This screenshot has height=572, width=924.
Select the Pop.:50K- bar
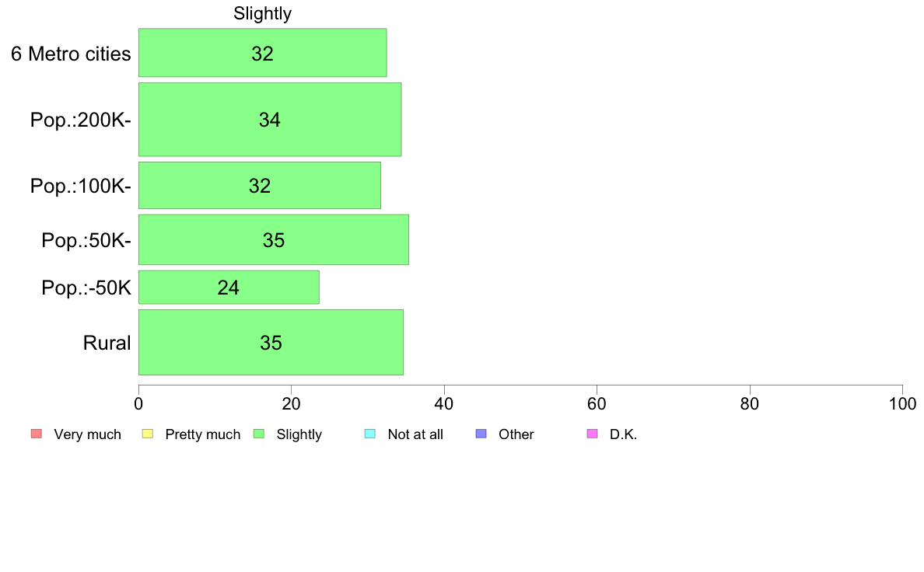273,240
